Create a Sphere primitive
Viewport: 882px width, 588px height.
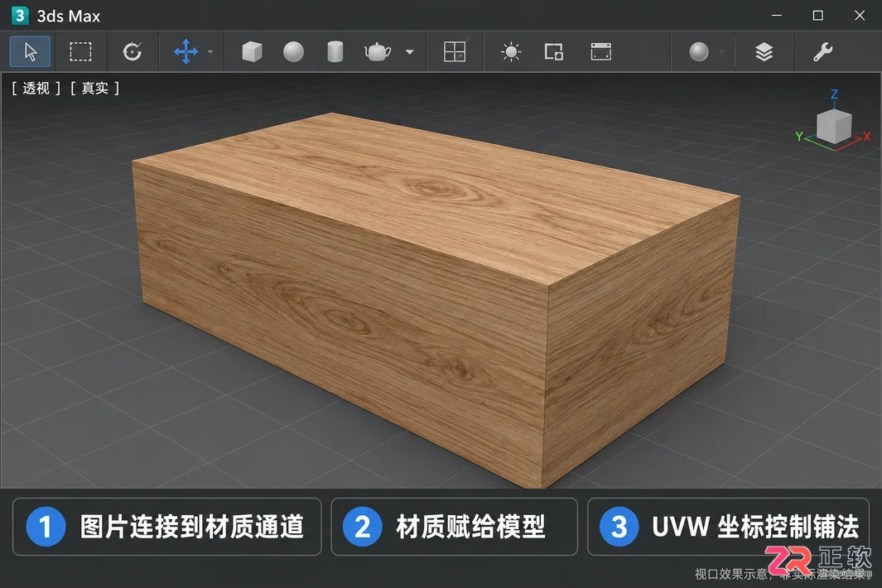(x=294, y=52)
